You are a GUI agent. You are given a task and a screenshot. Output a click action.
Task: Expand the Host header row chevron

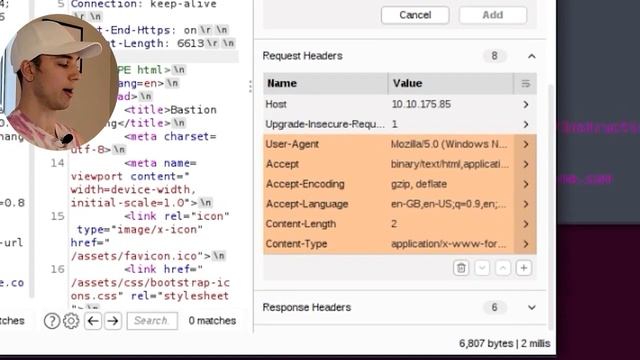point(526,104)
